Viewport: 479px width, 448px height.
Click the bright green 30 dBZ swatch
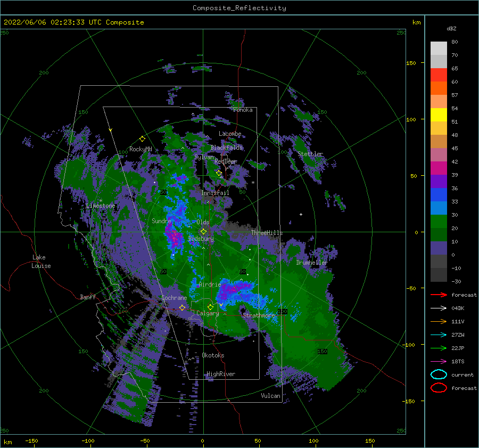click(x=439, y=221)
